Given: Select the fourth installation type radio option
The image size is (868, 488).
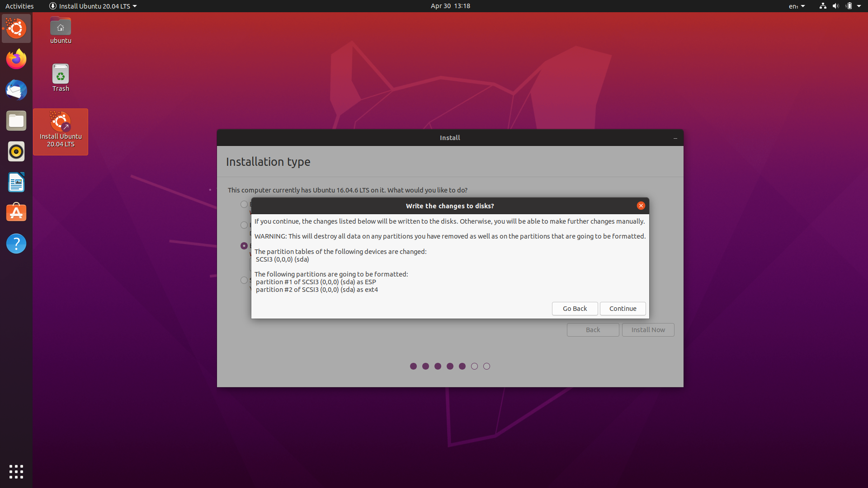Looking at the screenshot, I should coord(244,280).
